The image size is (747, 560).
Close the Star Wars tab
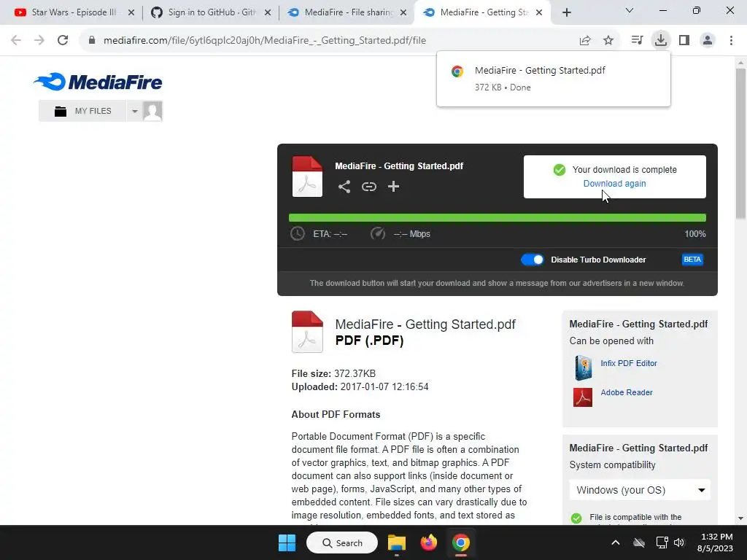point(131,13)
